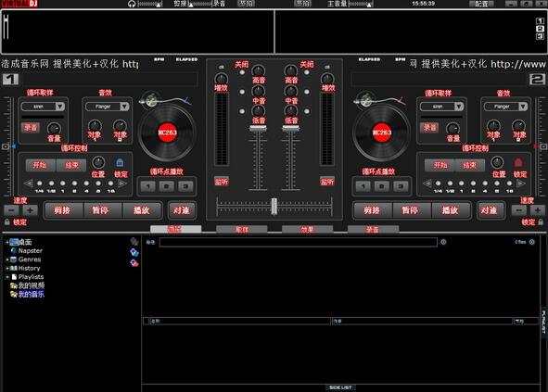Click the blue middle folder icon beside browser tree

pyautogui.click(x=134, y=252)
